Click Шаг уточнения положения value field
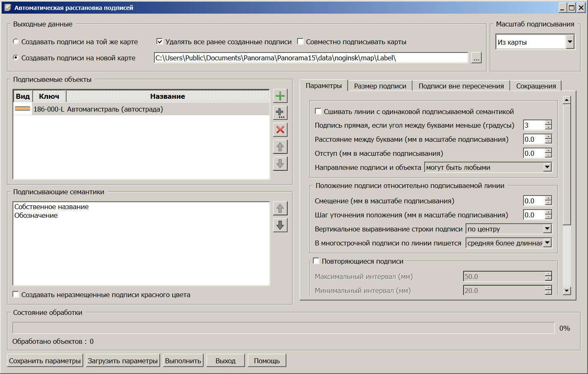 pos(534,215)
